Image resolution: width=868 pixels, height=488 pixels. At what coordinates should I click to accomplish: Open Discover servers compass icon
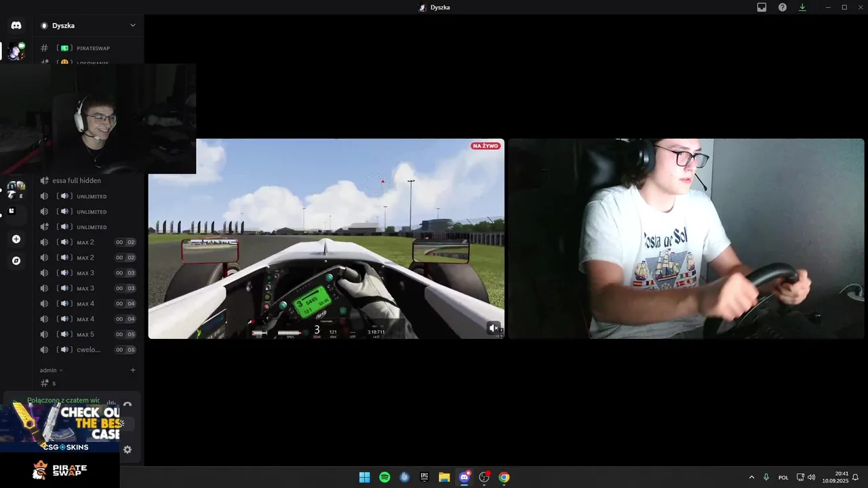tap(16, 260)
